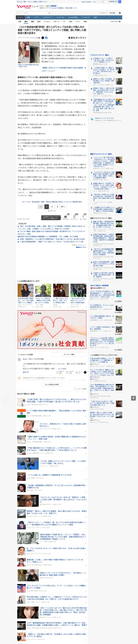The height and width of the screenshot is (644, 138).
Task: Dismiss the ホリエモン recommended article
Action: [86, 431]
